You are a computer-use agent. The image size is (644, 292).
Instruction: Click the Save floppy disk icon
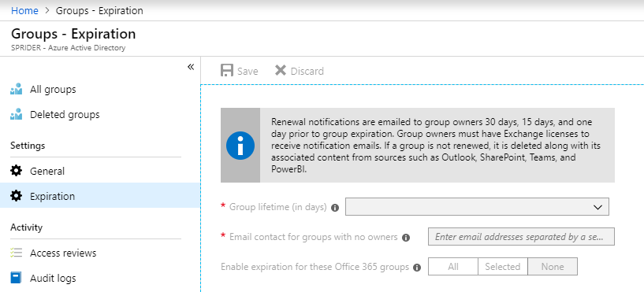pos(227,71)
